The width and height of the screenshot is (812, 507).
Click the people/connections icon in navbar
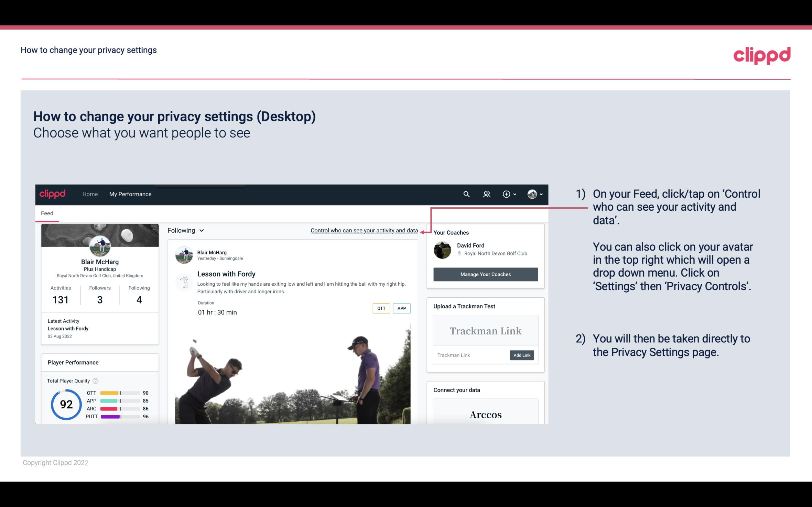487,194
